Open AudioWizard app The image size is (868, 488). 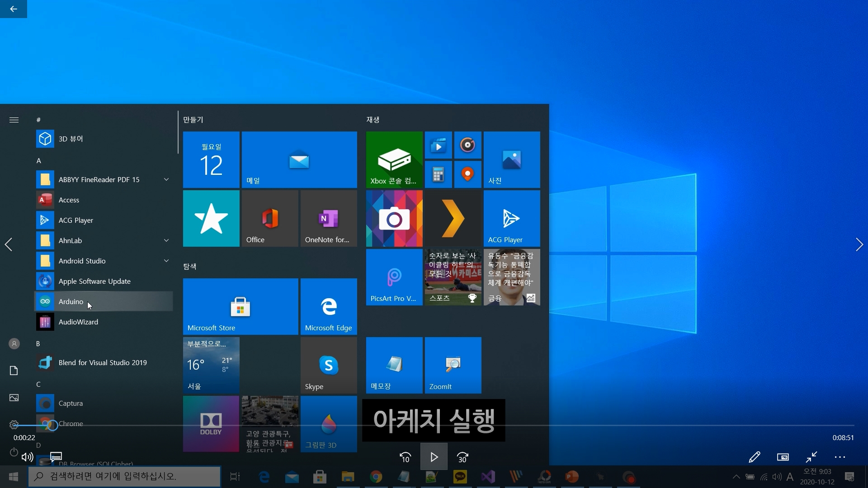(x=104, y=322)
